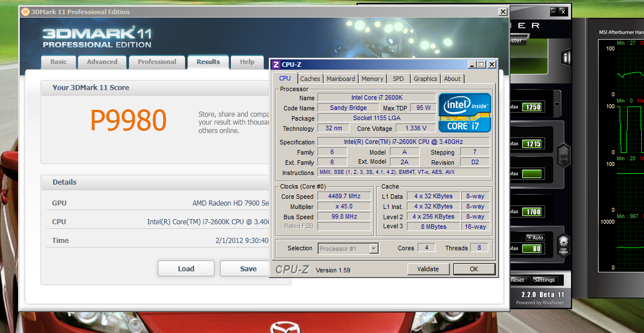Switch to the CPU tab in CPU-Z
The width and height of the screenshot is (644, 333).
pyautogui.click(x=285, y=78)
